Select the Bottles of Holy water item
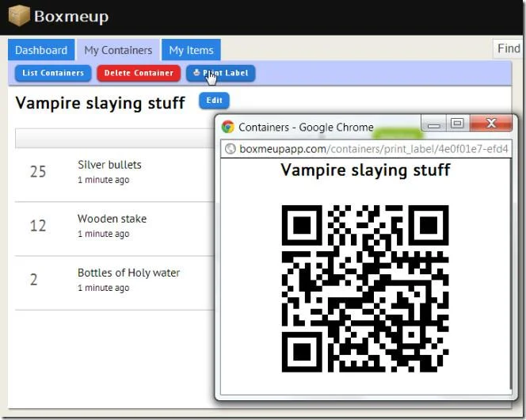The height and width of the screenshot is (420, 526). click(x=128, y=273)
